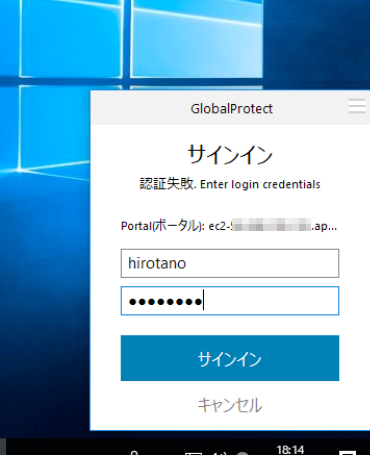Open the taskbar clock showing 18:14
Image resolution: width=370 pixels, height=455 pixels.
coord(290,450)
